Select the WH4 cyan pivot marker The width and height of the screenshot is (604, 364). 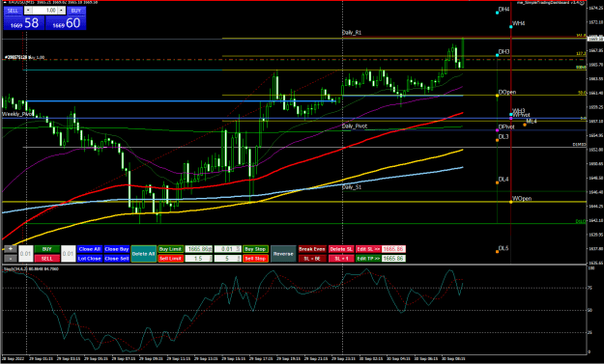[511, 26]
